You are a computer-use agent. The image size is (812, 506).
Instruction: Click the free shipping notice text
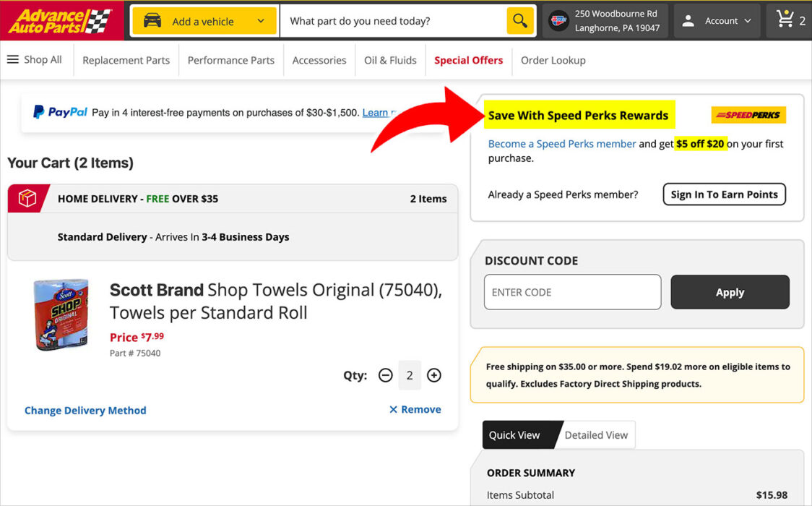coord(638,375)
